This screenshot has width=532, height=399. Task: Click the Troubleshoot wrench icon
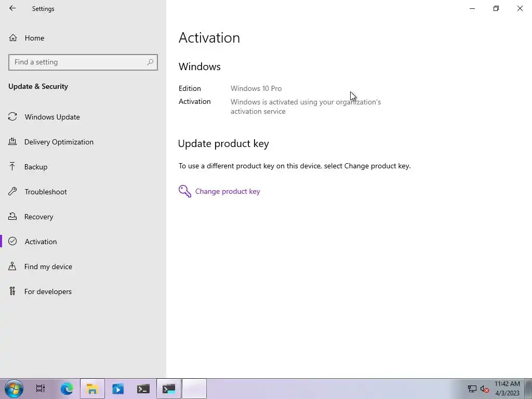point(12,191)
